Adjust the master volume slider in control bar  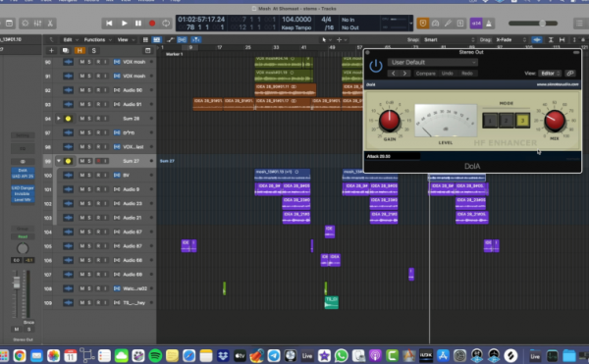click(x=533, y=24)
